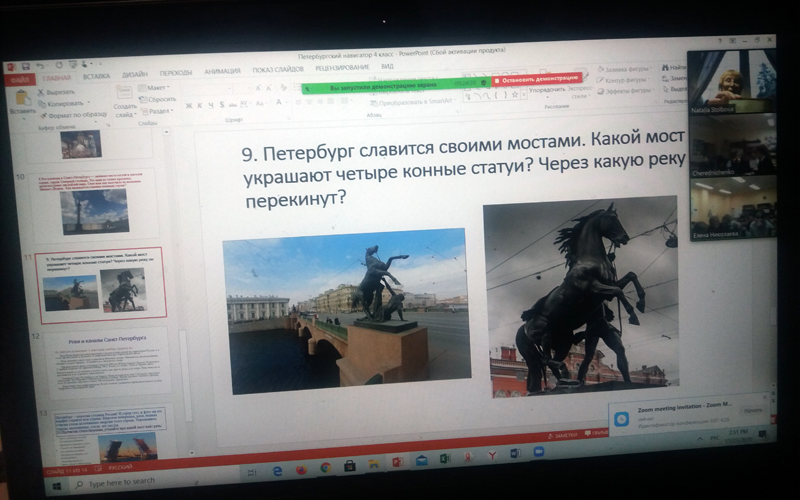
Task: Click the Undo arrow icon
Action: (40, 66)
